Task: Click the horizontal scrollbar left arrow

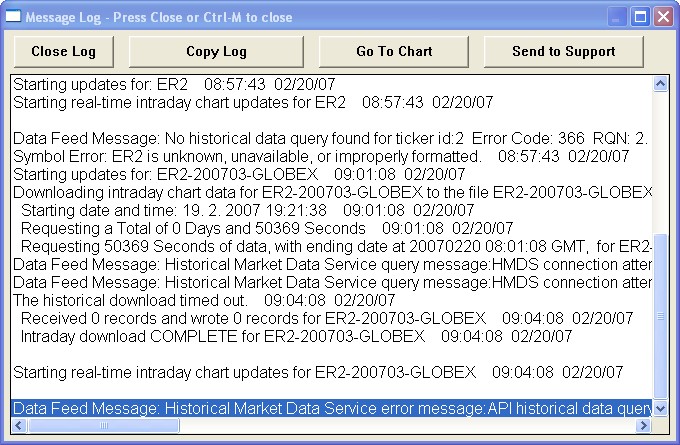Action: tap(20, 426)
